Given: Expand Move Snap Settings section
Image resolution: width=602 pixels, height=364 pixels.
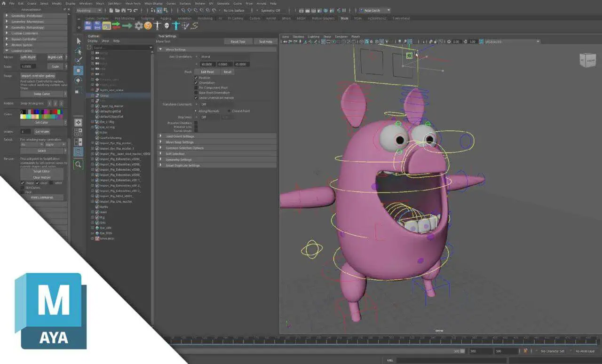Looking at the screenshot, I should pos(217,142).
